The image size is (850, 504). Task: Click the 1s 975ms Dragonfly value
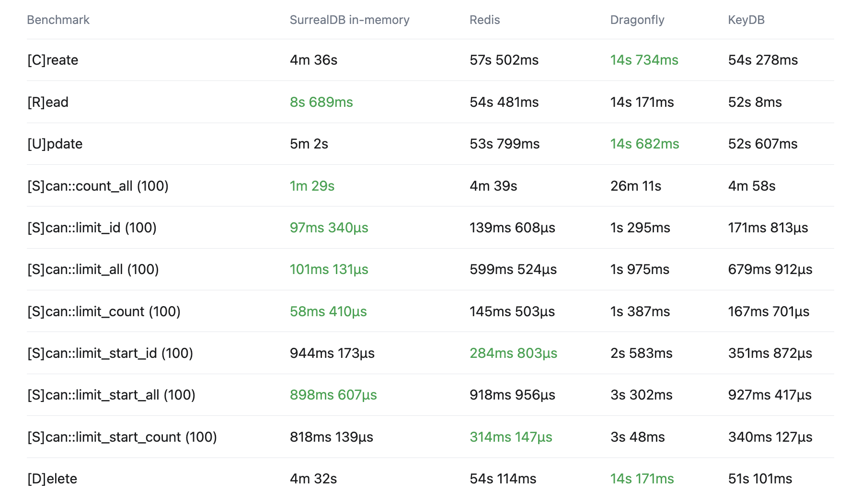click(x=640, y=269)
